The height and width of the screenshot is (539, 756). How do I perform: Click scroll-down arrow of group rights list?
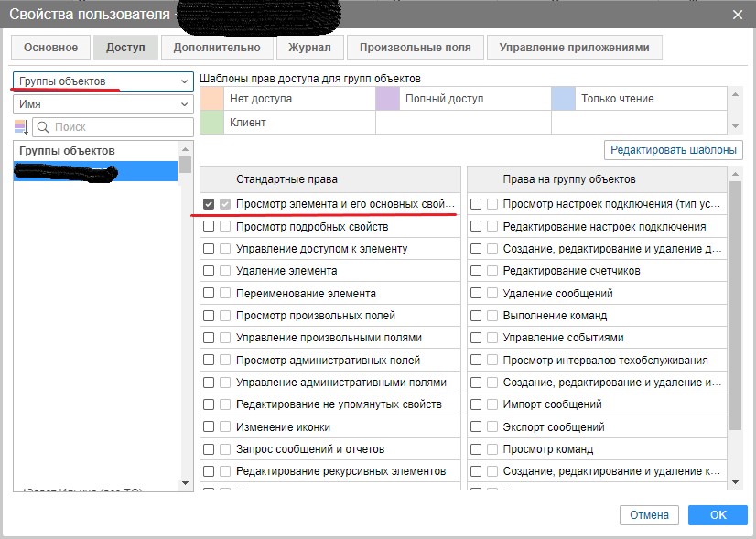point(735,482)
